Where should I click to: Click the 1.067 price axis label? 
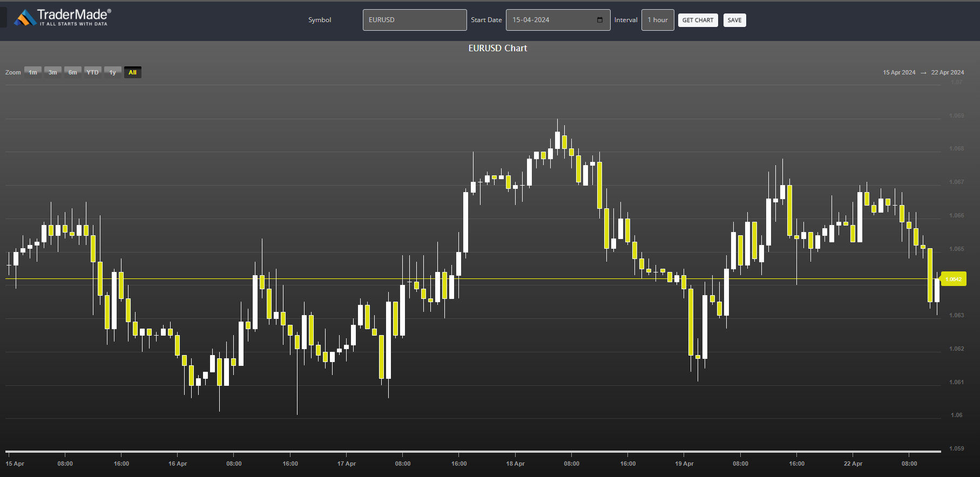(x=956, y=182)
